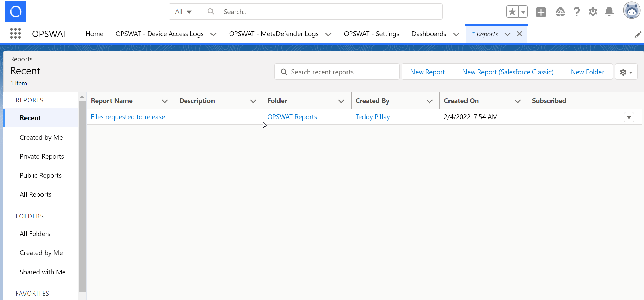The height and width of the screenshot is (300, 644).
Task: Click the Created On column header text
Action: click(461, 101)
